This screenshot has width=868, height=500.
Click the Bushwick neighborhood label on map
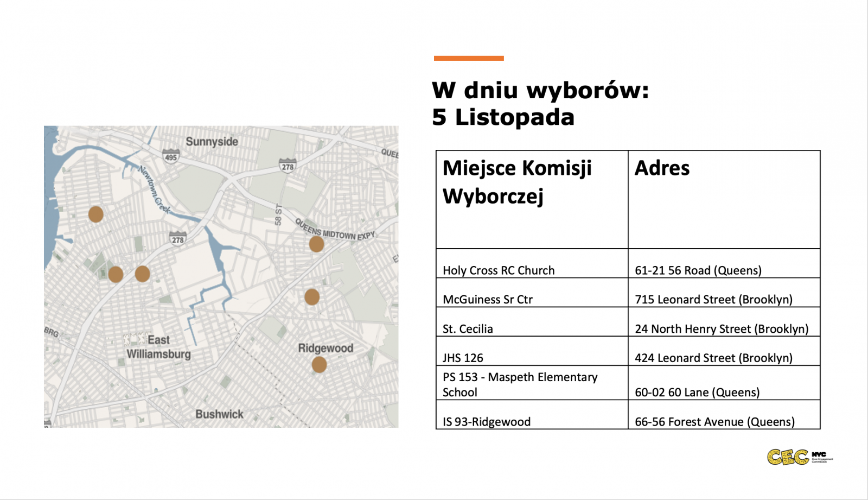pyautogui.click(x=219, y=414)
